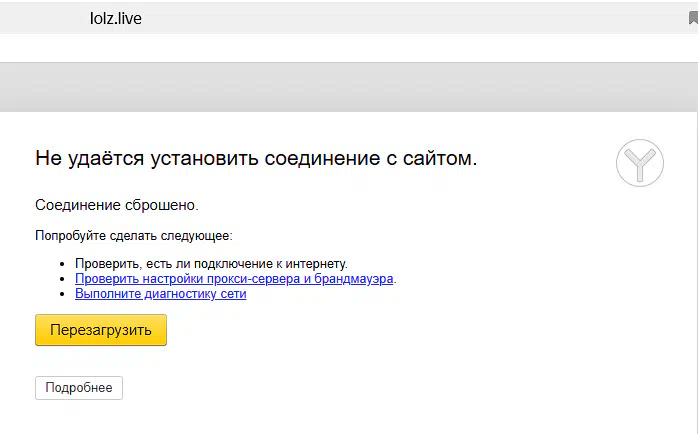Click the period after the брандмауэра link
This screenshot has height=434, width=698.
tap(395, 279)
